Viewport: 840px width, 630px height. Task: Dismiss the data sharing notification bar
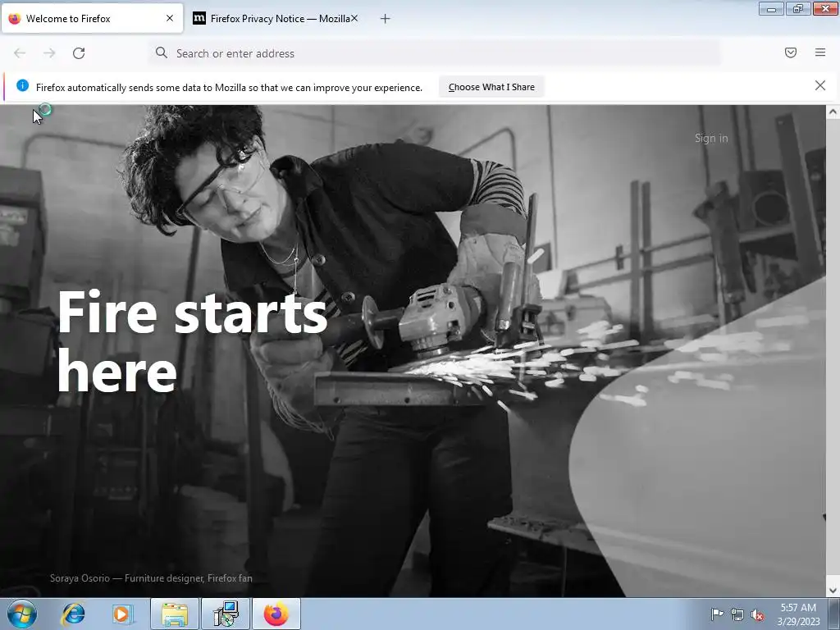click(x=820, y=85)
